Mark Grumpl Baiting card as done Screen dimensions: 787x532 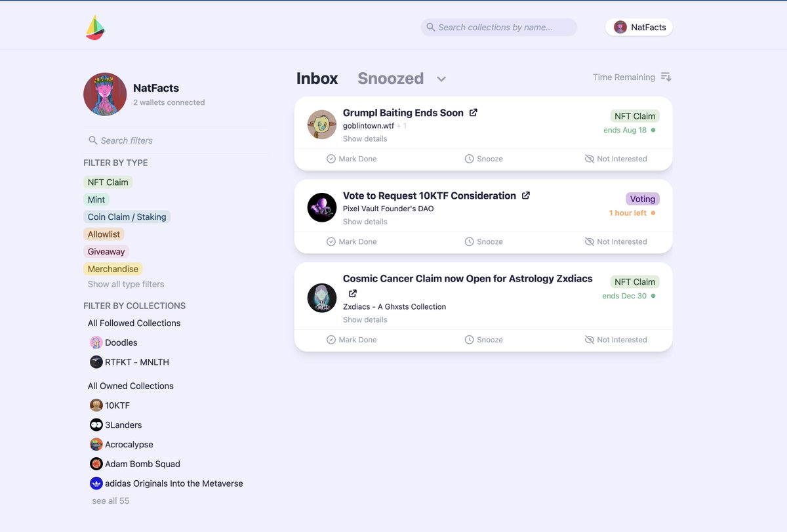point(352,159)
